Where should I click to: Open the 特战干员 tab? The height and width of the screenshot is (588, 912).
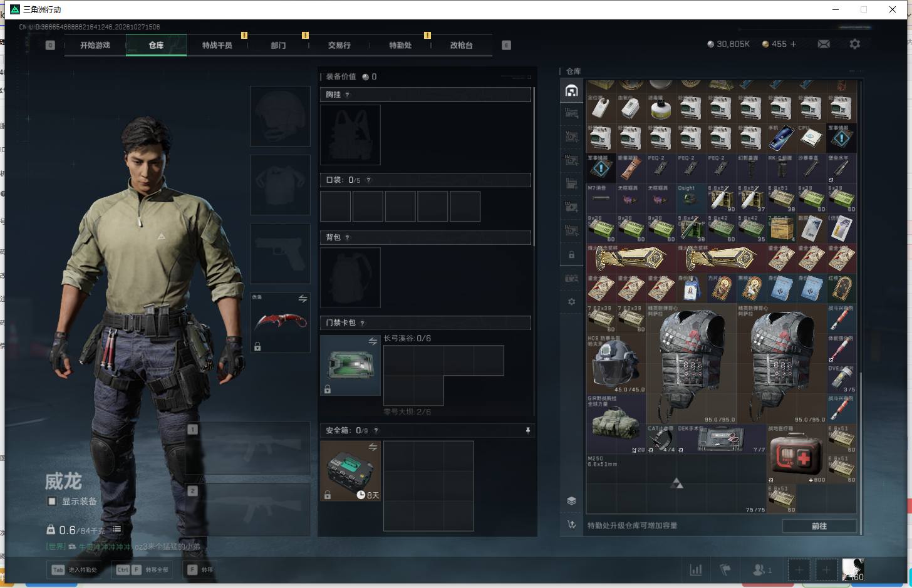217,45
